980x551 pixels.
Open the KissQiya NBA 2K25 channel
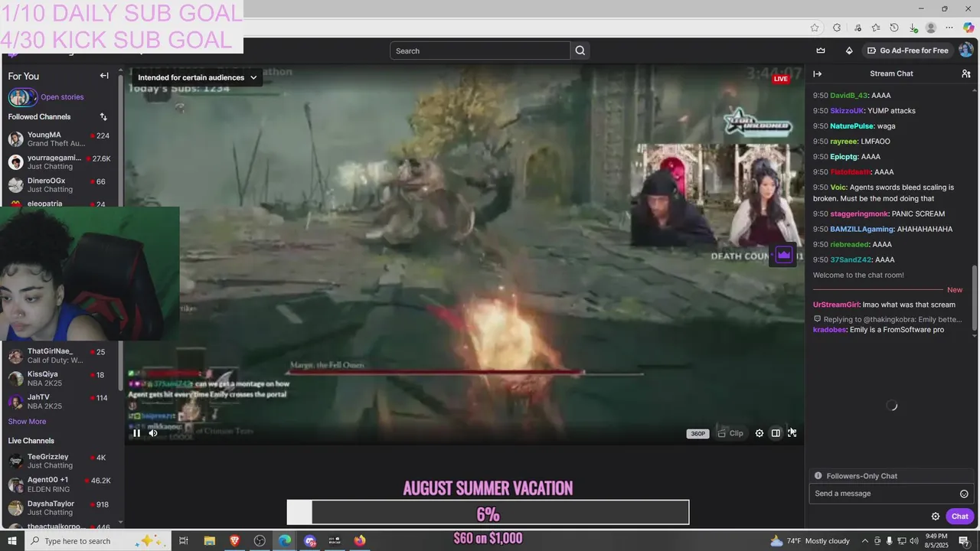59,378
